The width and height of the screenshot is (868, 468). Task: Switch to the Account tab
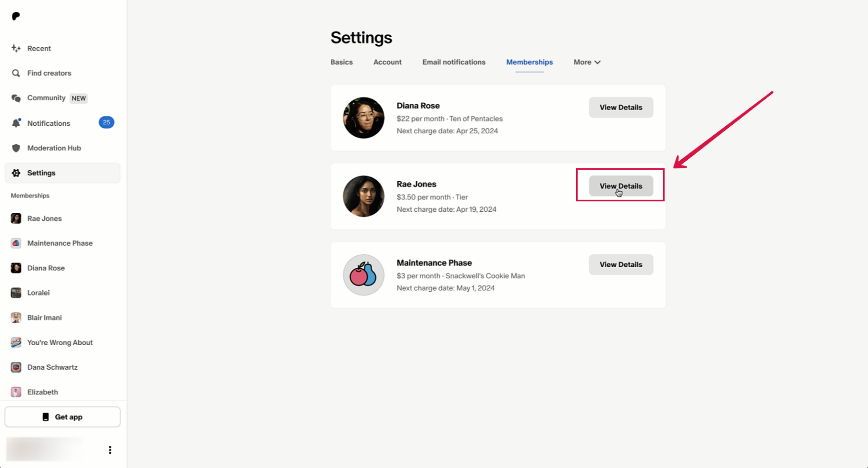(387, 62)
